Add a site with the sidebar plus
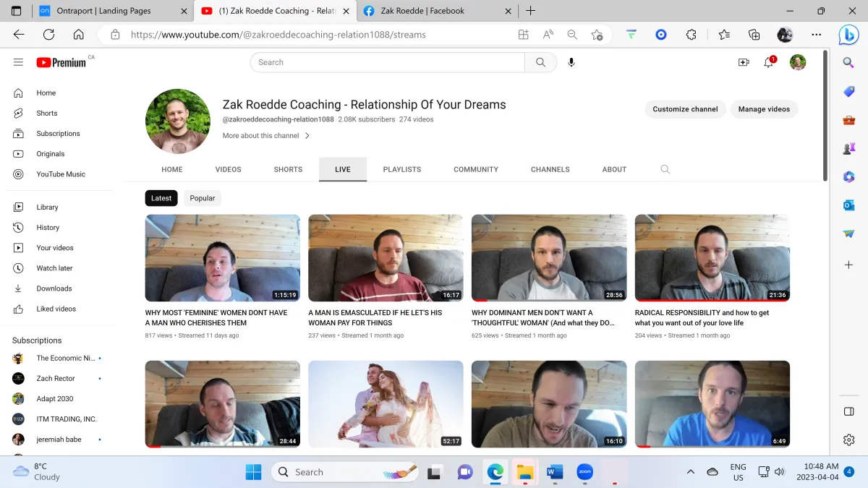The width and height of the screenshot is (868, 488). coord(849,265)
